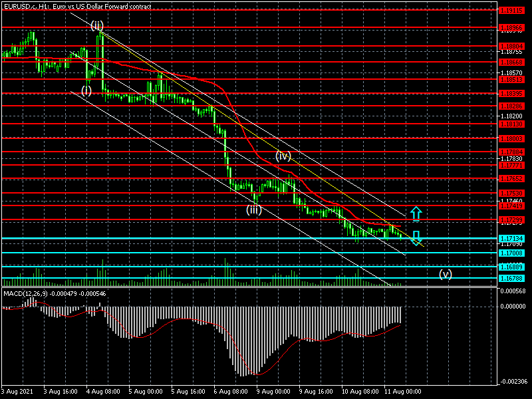
Task: Click the 1.17299 red price label
Action: (x=511, y=220)
